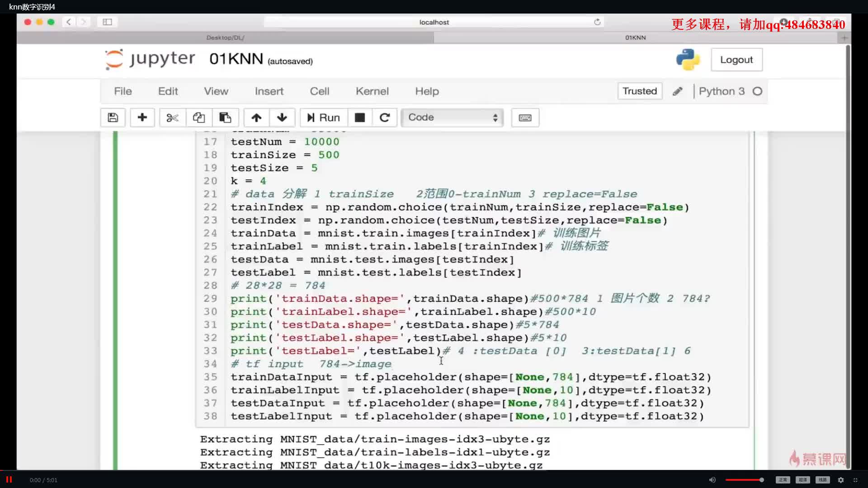Rename notebook by clicking 01KNN title

(x=236, y=59)
